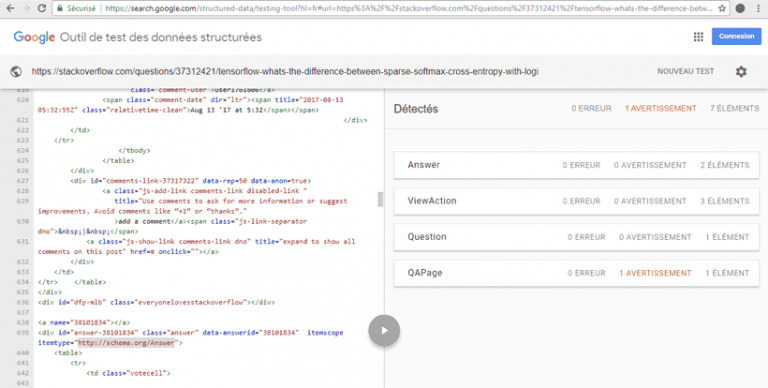The image size is (768, 388).
Task: Go back with browser back arrow
Action: (x=10, y=8)
